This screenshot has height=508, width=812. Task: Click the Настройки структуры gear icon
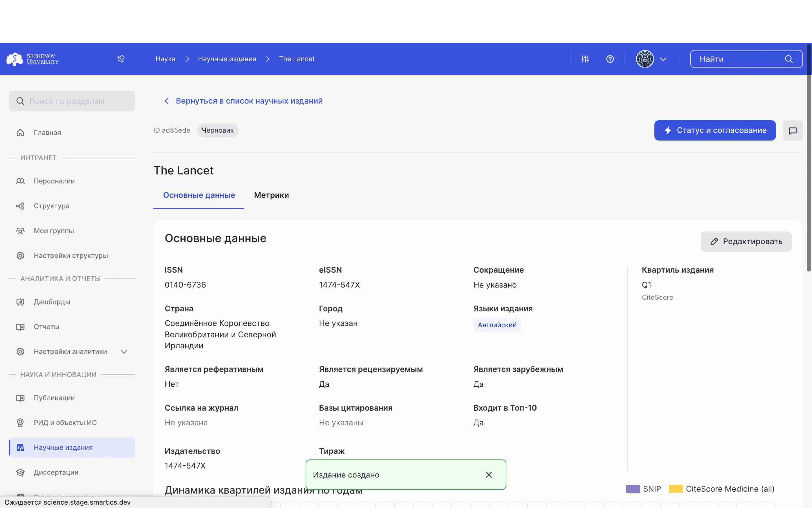(20, 256)
